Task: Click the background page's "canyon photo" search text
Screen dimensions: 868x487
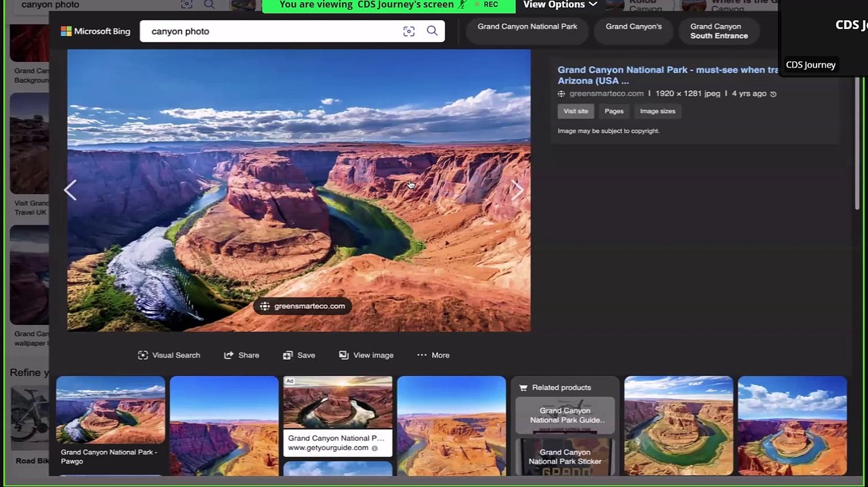Action: (50, 5)
